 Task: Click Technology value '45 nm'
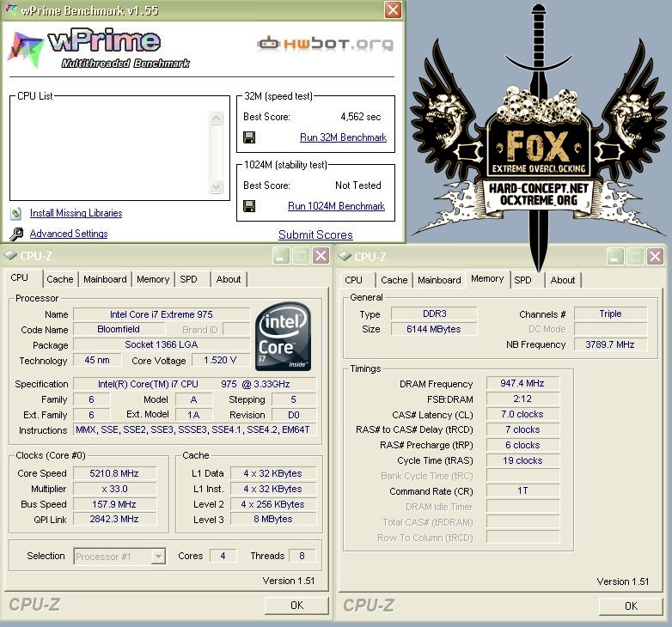97,360
